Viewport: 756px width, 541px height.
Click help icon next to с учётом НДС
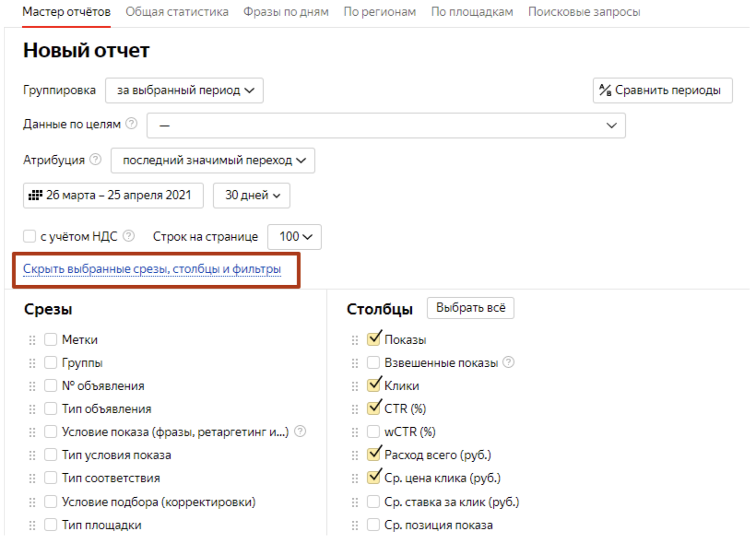129,236
